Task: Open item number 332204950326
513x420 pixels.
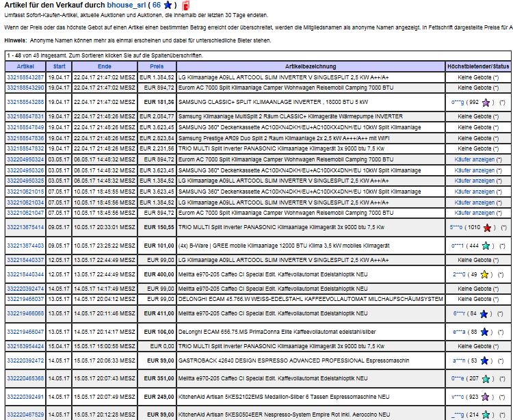Action: (25, 170)
